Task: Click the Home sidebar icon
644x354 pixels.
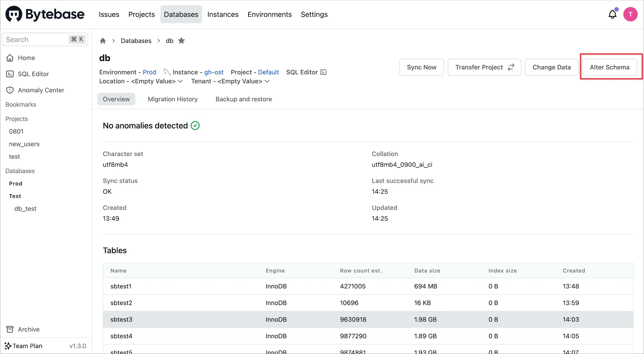Action: [10, 58]
